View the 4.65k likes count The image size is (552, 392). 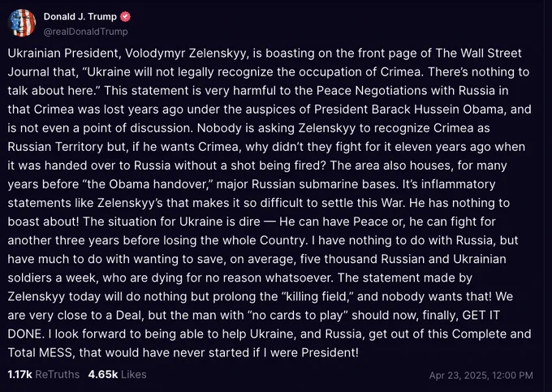point(103,374)
